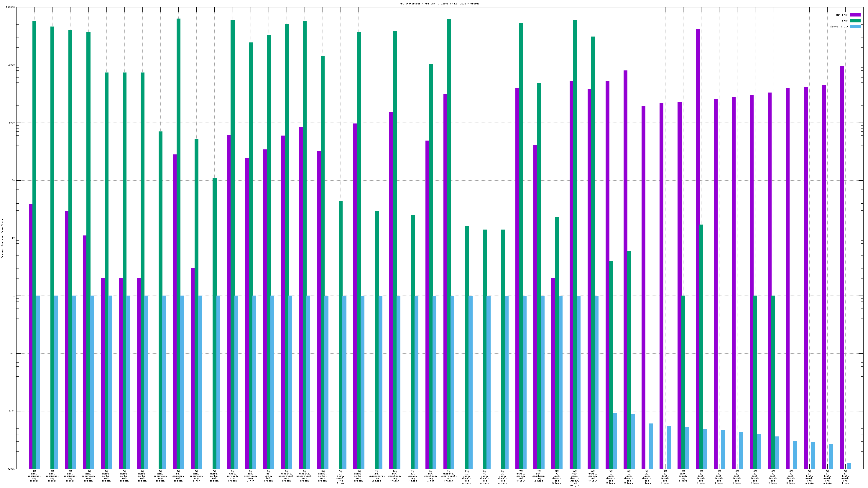This screenshot has height=488, width=868.
Task: Select the psbl.surriel.com origin x-axis label
Action: (x=233, y=476)
